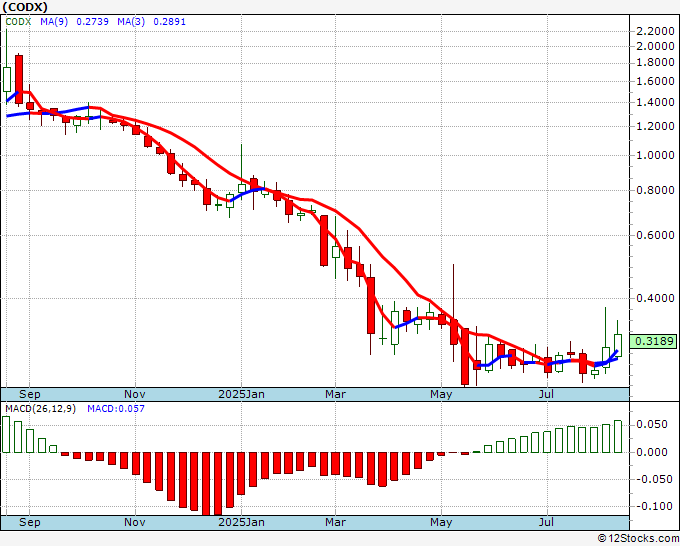680x546 pixels.
Task: Click the 1.6000 price axis label
Action: coord(655,82)
